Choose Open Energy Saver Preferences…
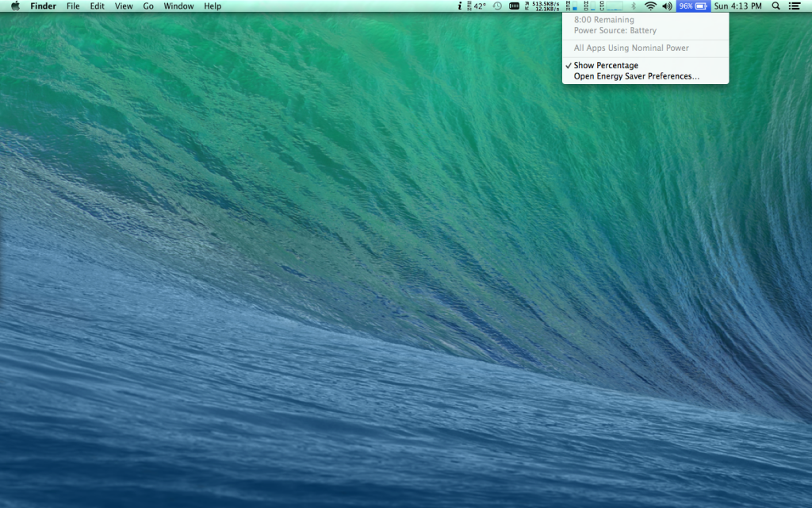The width and height of the screenshot is (812, 508). (x=645, y=76)
